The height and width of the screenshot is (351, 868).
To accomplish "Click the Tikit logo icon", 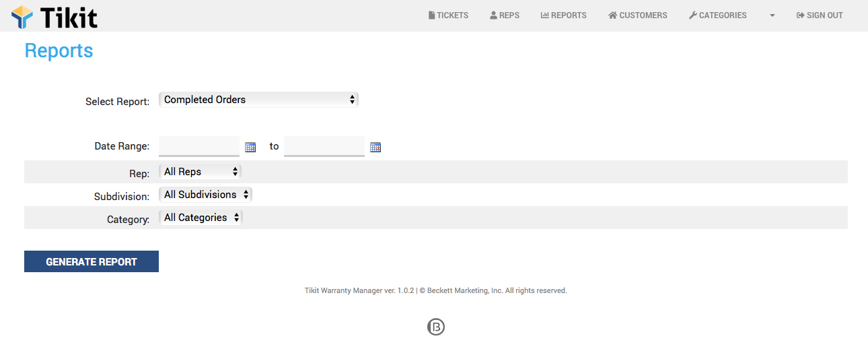I will point(22,17).
